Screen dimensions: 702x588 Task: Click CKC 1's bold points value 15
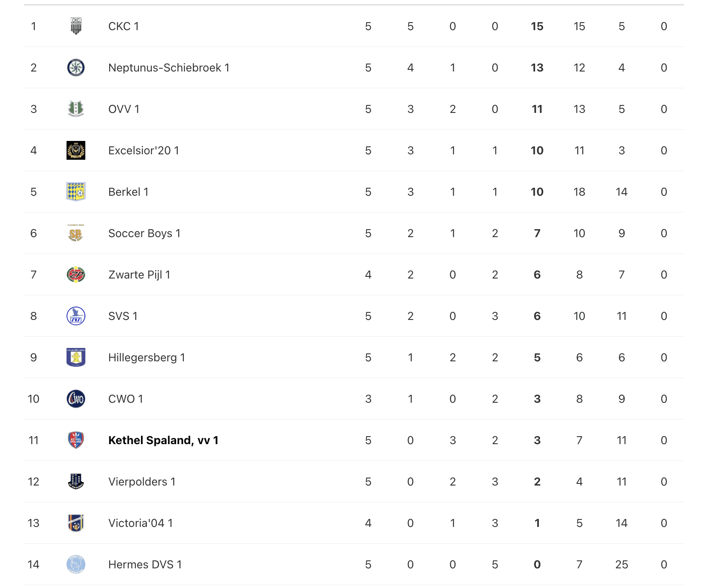[x=537, y=26]
